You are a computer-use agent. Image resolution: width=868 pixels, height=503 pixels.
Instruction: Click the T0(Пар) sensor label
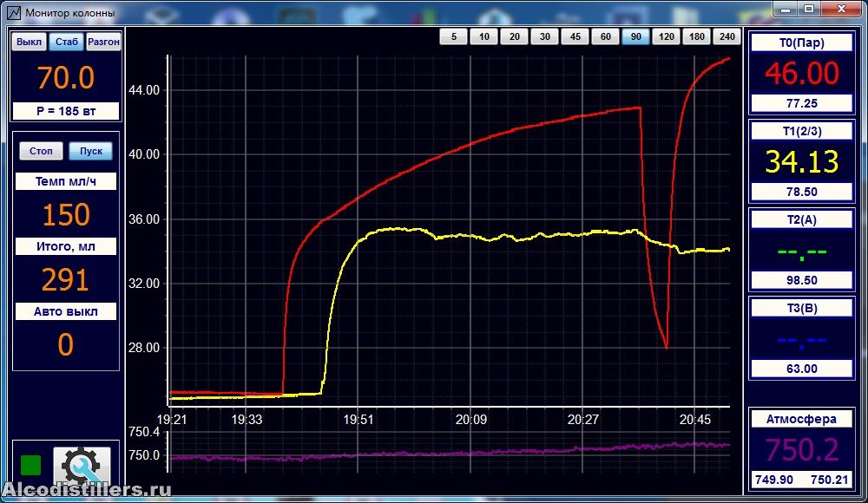[x=801, y=43]
